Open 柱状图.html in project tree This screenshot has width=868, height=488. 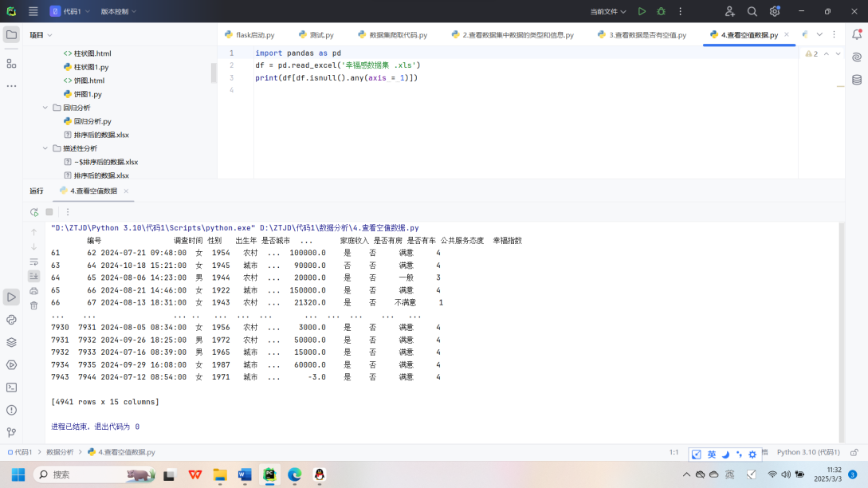click(x=87, y=53)
